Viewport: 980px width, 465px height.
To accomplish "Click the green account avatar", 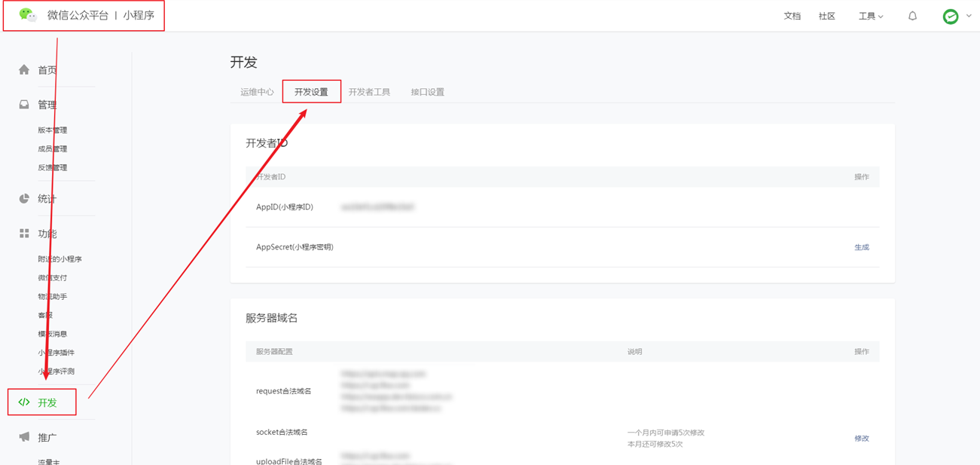I will point(951,17).
